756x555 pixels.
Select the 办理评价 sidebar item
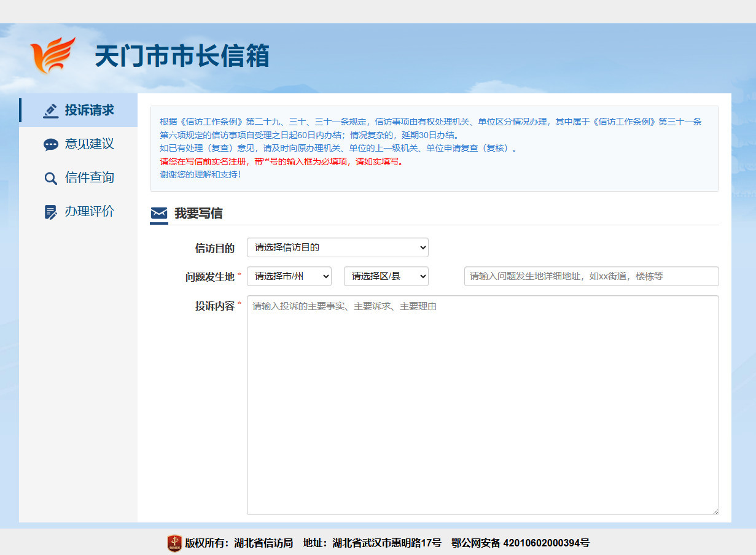pyautogui.click(x=90, y=212)
